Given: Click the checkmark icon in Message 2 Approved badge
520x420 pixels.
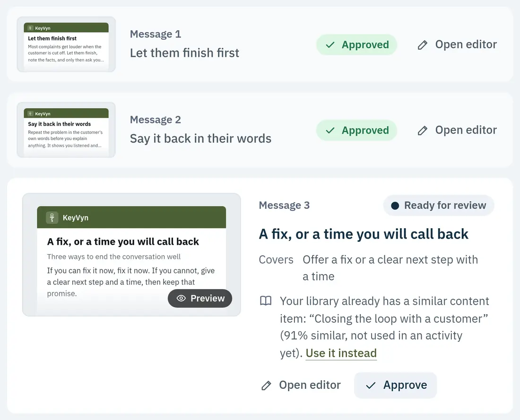Looking at the screenshot, I should 330,130.
